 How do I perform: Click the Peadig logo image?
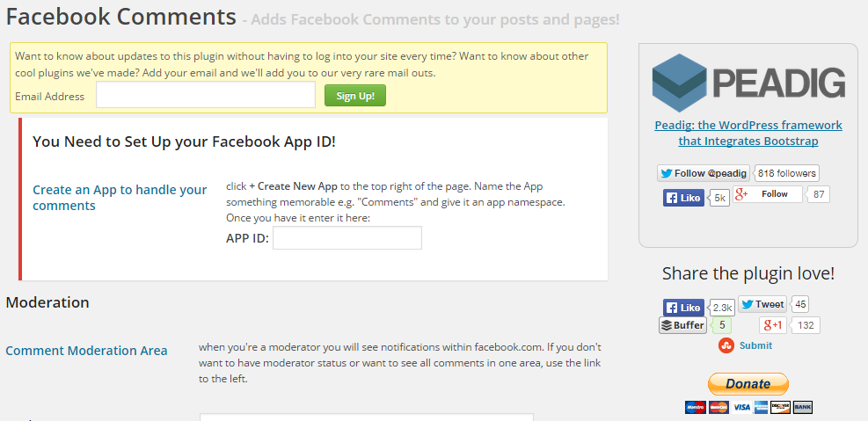click(748, 83)
